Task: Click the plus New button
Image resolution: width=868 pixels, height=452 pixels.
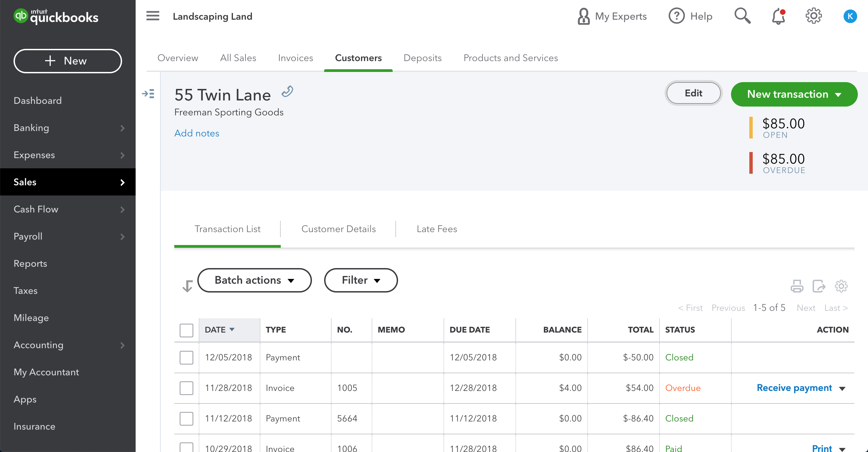Action: 67,61
